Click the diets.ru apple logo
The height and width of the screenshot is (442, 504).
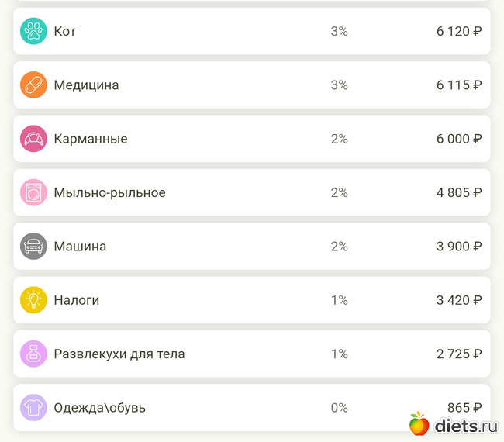tap(419, 423)
